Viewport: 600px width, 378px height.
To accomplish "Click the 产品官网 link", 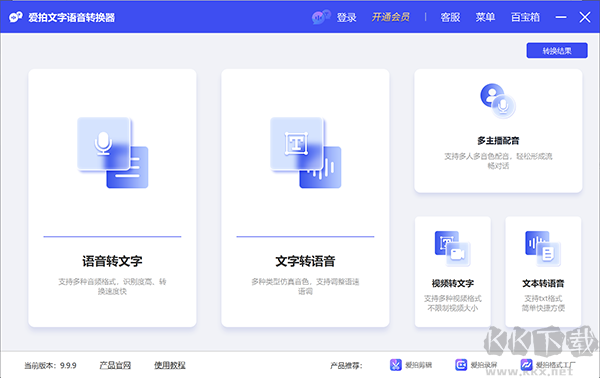I will click(115, 365).
